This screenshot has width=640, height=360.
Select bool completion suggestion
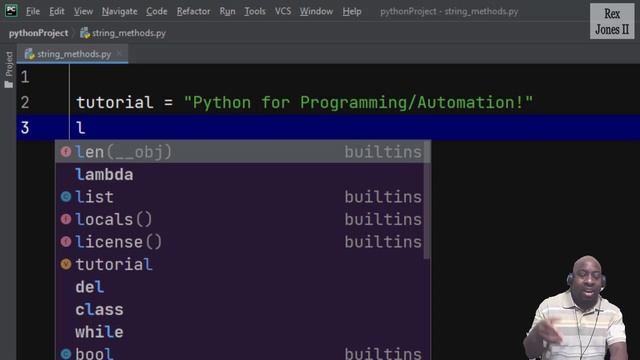coord(242,353)
